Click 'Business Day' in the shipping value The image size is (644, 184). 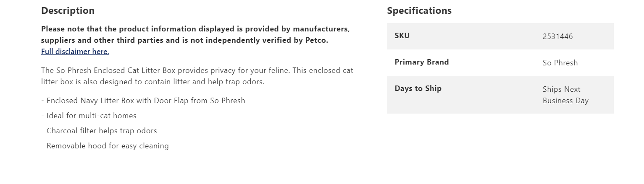click(565, 101)
